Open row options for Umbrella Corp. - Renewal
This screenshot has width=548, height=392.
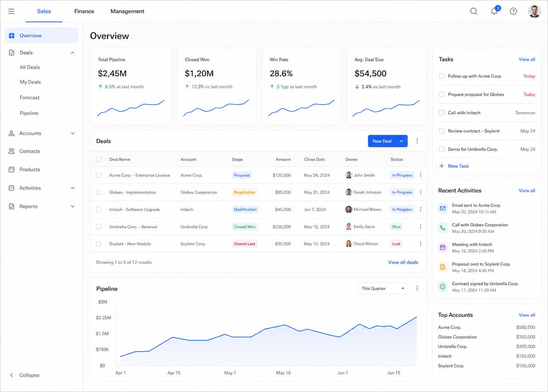pyautogui.click(x=421, y=227)
